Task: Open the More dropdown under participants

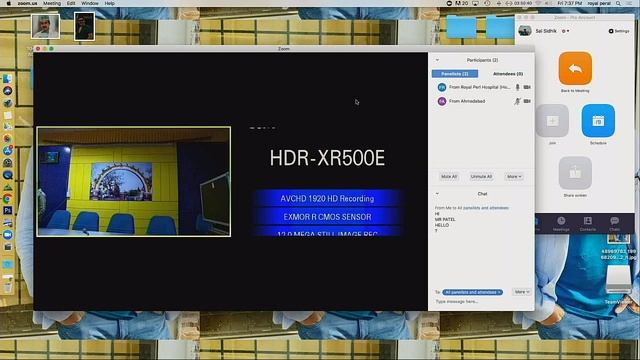Action: click(x=514, y=177)
